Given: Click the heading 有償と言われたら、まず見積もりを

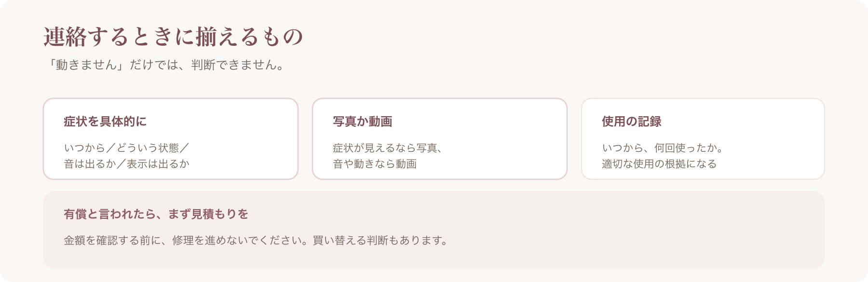Looking at the screenshot, I should pos(156,214).
